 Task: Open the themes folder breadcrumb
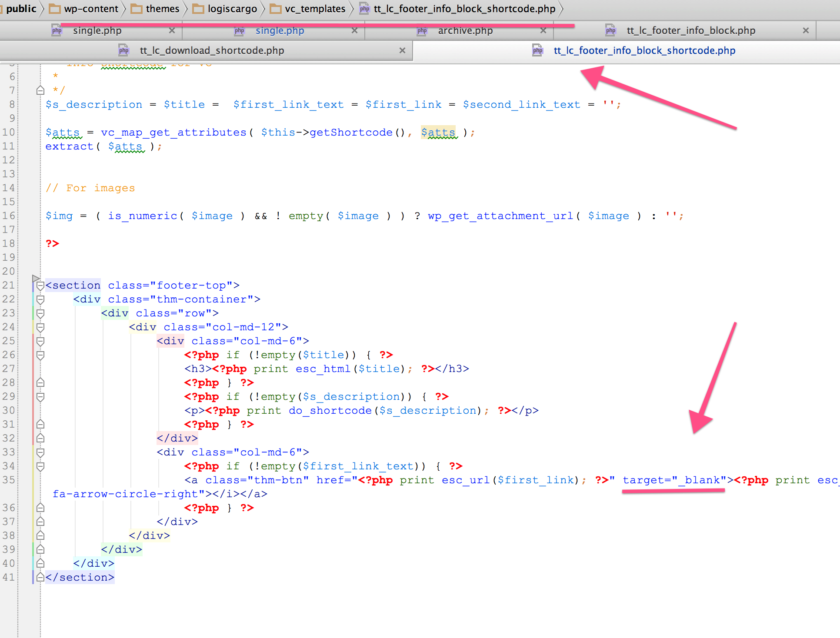click(x=162, y=9)
